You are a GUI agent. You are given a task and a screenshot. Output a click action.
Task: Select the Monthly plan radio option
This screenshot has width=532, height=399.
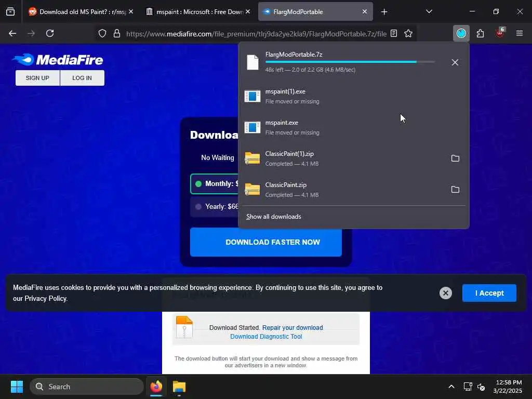point(198,184)
